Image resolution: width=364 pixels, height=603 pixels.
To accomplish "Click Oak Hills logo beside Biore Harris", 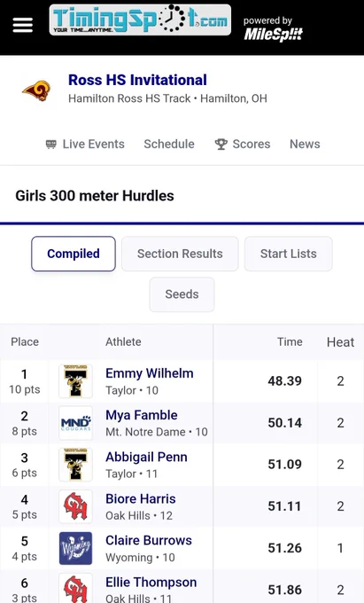I will tap(75, 506).
